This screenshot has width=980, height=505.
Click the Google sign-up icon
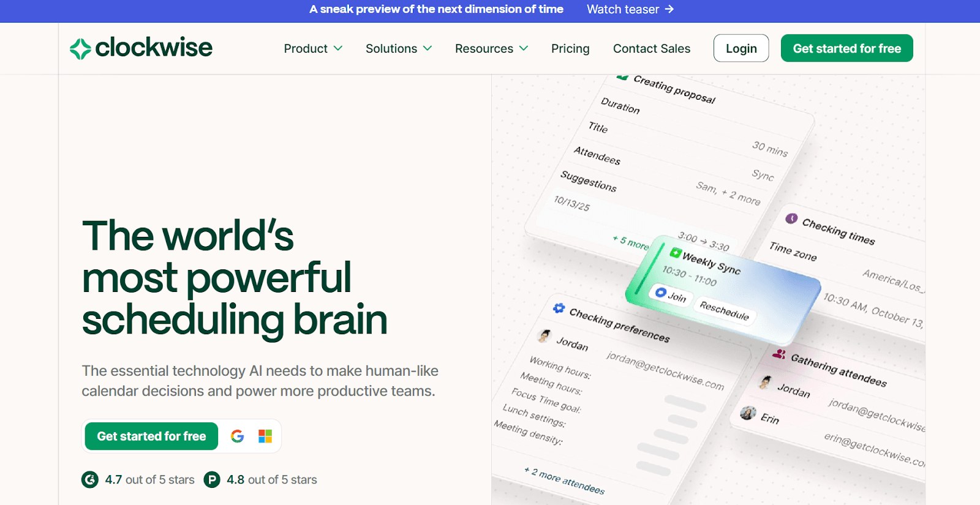[237, 436]
